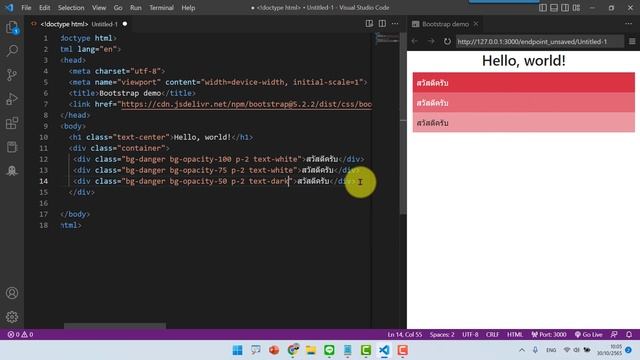Open the notifications bell in status bar

click(x=629, y=334)
